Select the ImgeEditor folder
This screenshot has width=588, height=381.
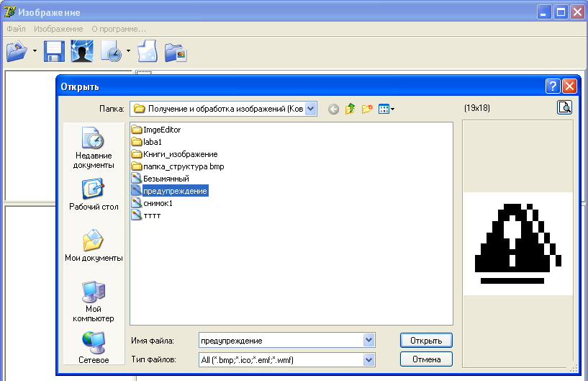pyautogui.click(x=156, y=130)
